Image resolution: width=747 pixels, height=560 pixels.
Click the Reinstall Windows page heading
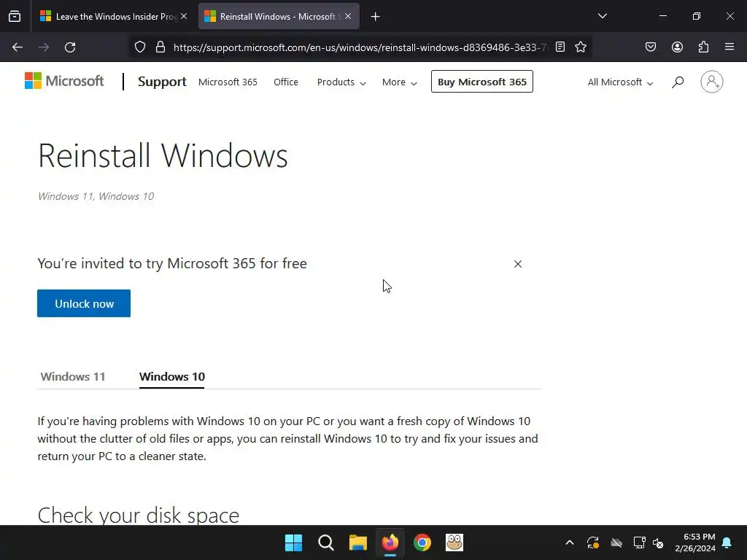(163, 155)
